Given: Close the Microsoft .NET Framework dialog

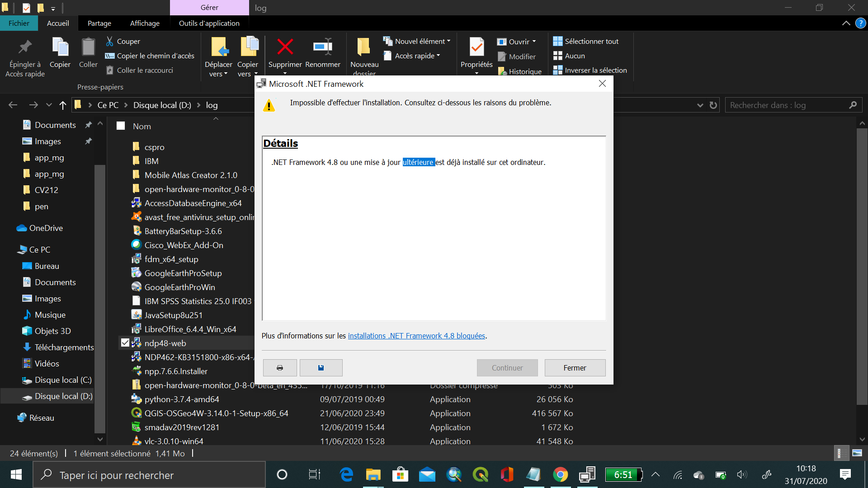Looking at the screenshot, I should tap(602, 84).
